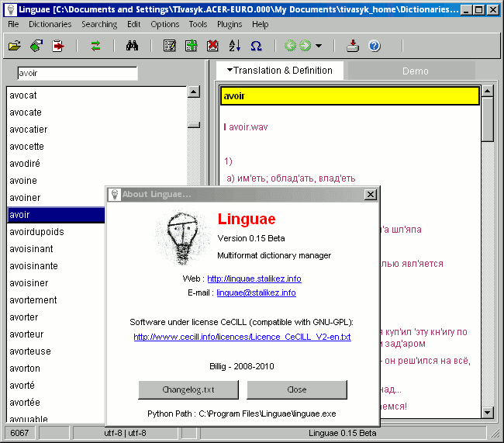Open the File menu
This screenshot has height=443, width=504.
13,24
